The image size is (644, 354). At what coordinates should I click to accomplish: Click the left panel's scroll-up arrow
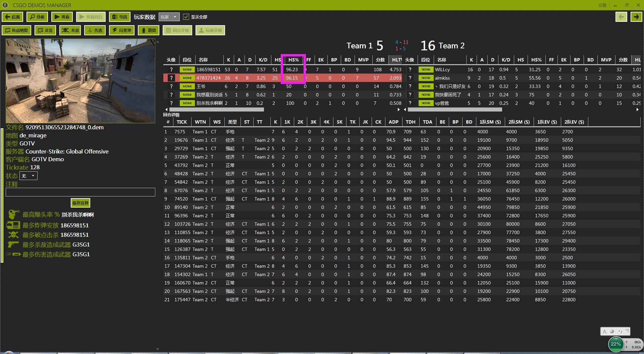click(x=158, y=42)
